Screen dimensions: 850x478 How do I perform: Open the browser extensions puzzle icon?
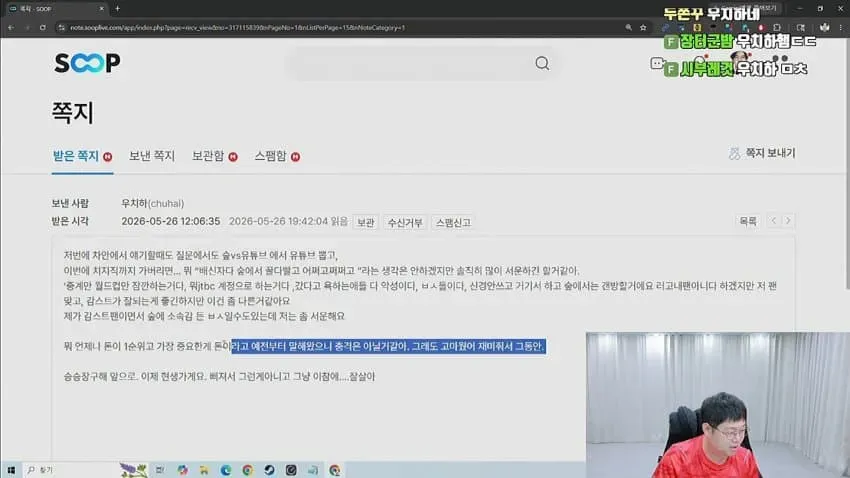click(777, 28)
